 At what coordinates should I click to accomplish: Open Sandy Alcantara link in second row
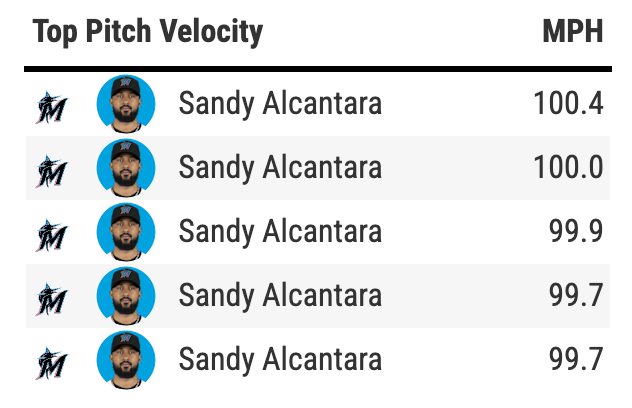pos(280,168)
